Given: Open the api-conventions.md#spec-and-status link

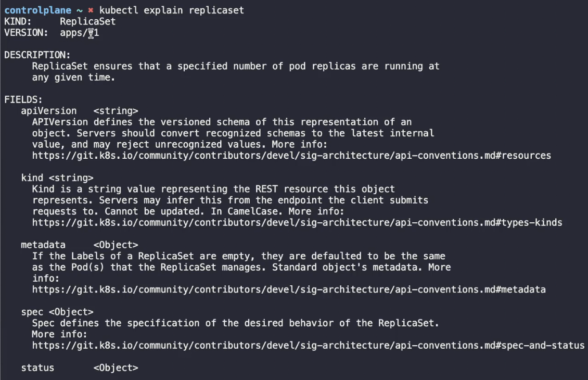Looking at the screenshot, I should click(x=308, y=346).
